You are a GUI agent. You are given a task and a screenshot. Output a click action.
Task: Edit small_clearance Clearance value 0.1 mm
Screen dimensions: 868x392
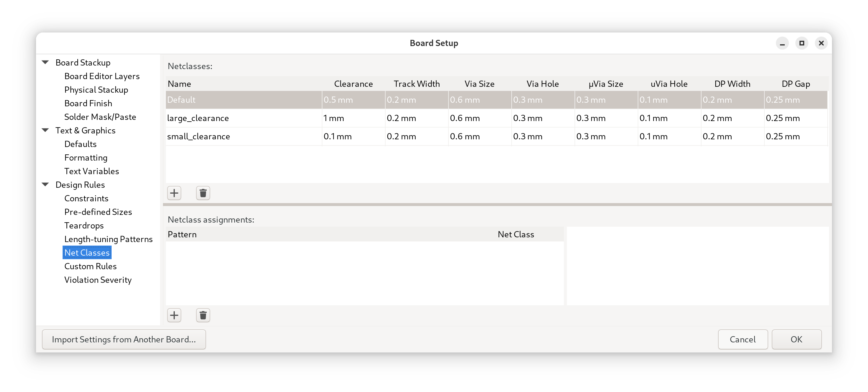click(353, 136)
